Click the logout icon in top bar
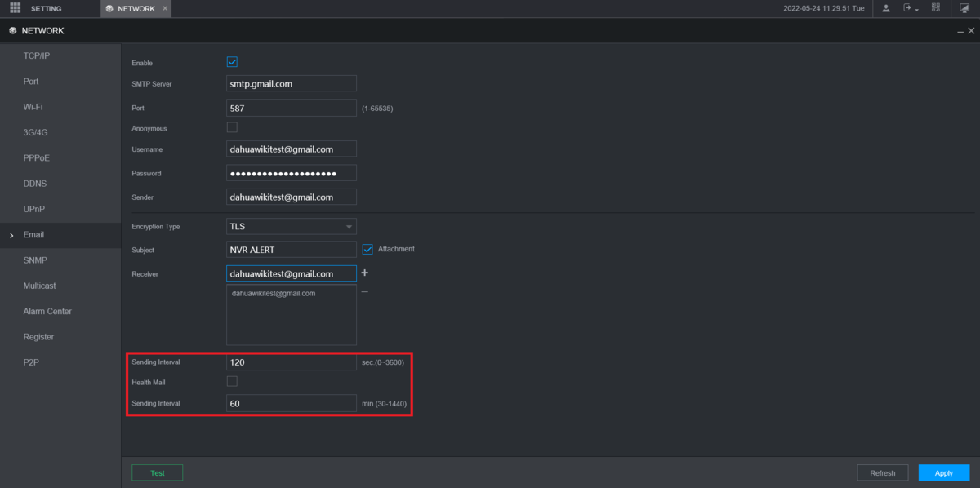The width and height of the screenshot is (980, 488). [x=906, y=8]
